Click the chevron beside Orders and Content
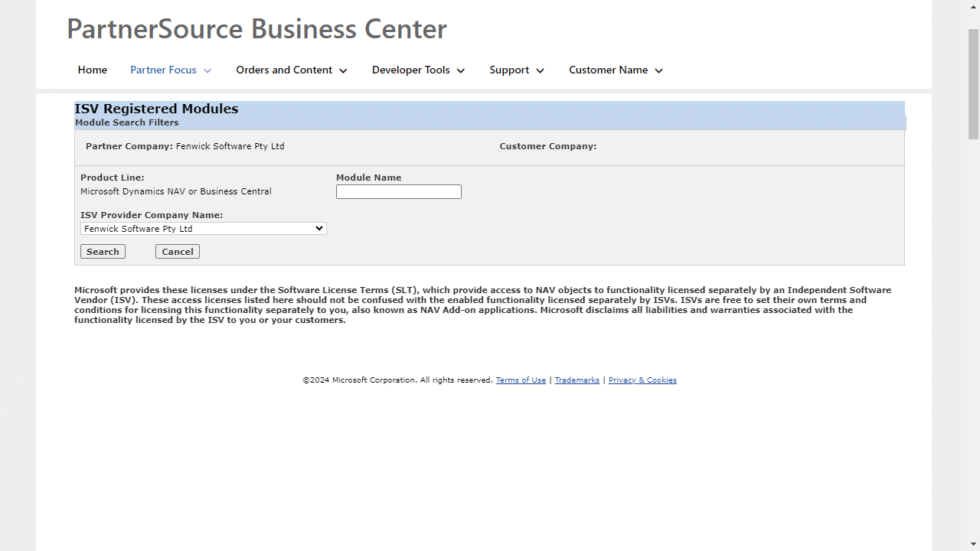Viewport: 980px width, 551px height. pyautogui.click(x=343, y=70)
